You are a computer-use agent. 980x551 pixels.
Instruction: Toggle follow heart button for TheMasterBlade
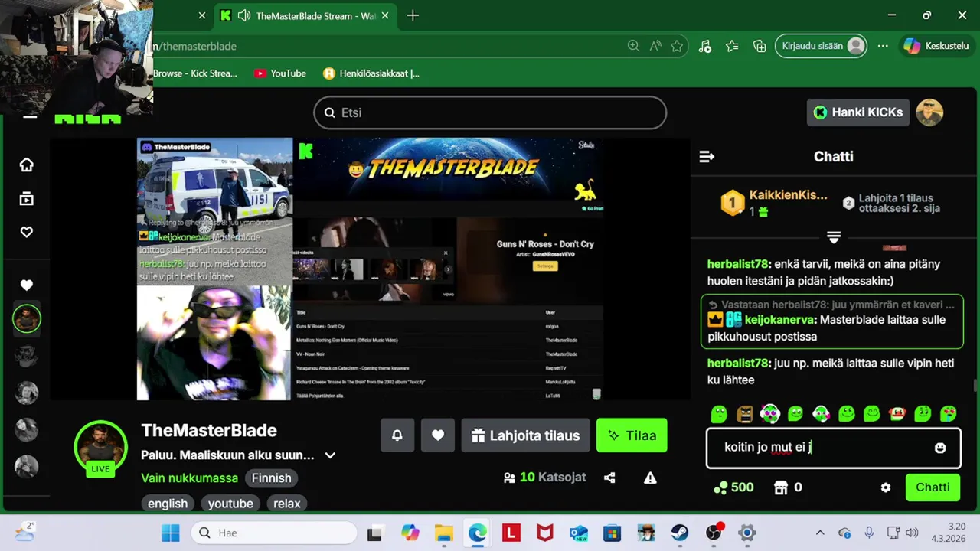coord(438,435)
